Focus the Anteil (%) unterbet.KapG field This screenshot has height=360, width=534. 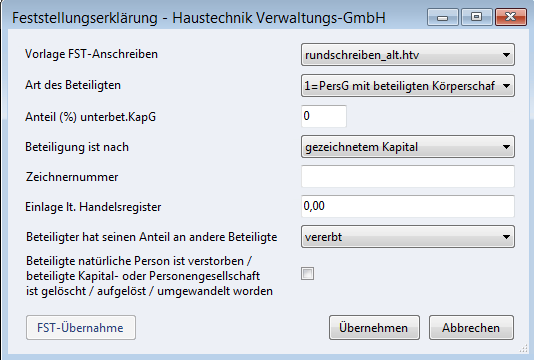point(324,116)
